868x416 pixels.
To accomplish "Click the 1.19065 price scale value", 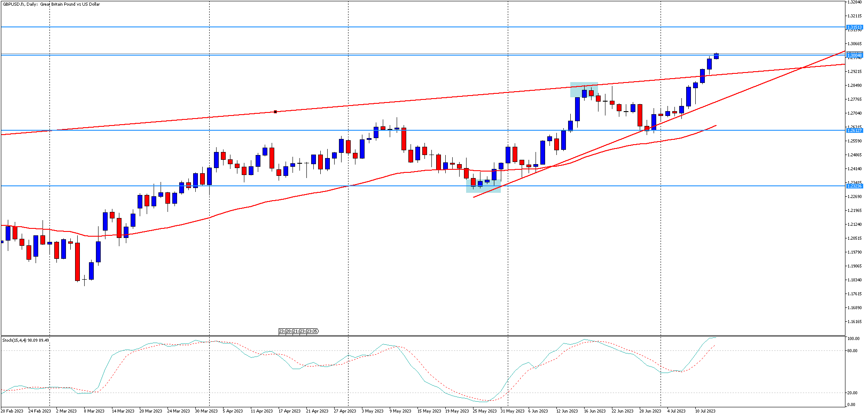I will (x=855, y=266).
